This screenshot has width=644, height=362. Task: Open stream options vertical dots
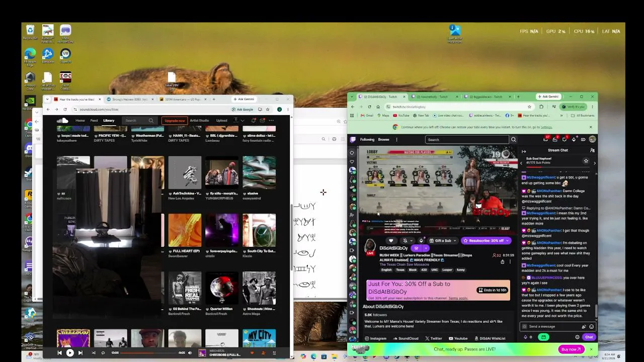click(x=510, y=262)
